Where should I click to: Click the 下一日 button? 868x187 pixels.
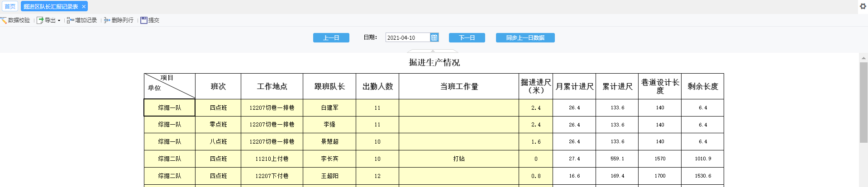(467, 38)
